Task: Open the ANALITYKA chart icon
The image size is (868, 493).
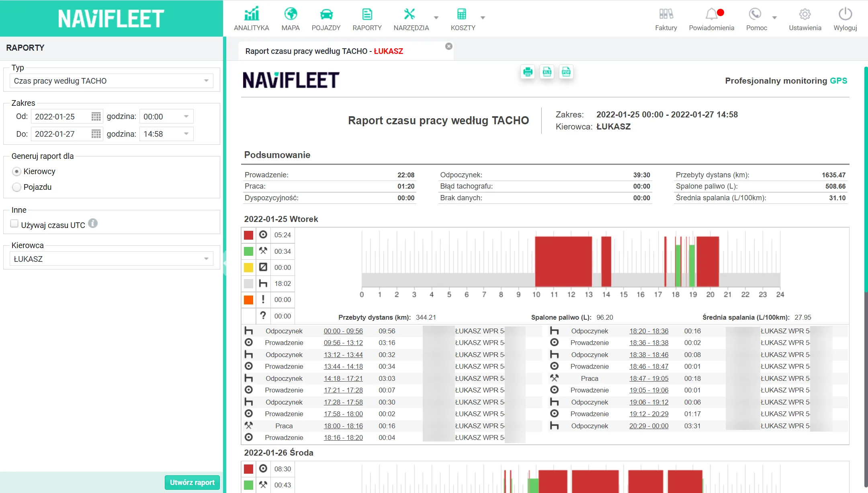Action: point(252,14)
